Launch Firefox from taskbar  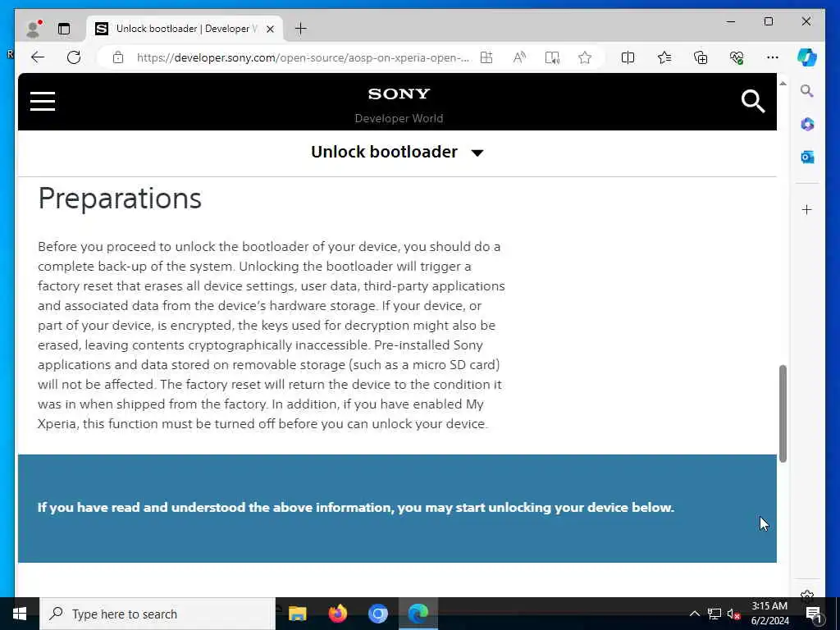pos(337,614)
